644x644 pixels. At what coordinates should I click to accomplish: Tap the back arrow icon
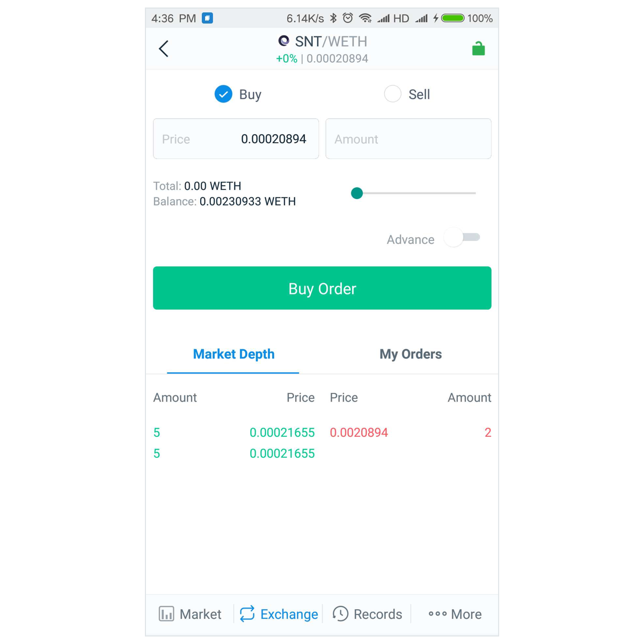[164, 49]
